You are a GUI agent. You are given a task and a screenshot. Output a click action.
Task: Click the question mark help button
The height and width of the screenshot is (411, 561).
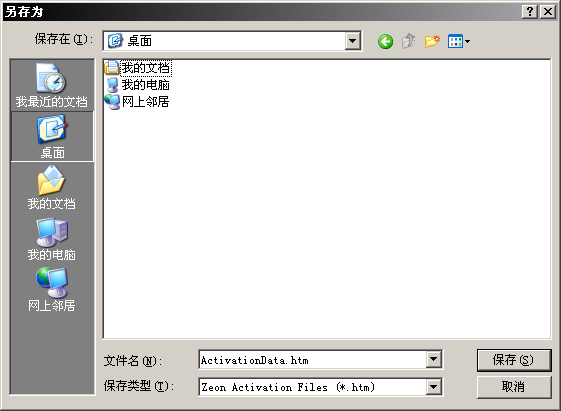(530, 12)
